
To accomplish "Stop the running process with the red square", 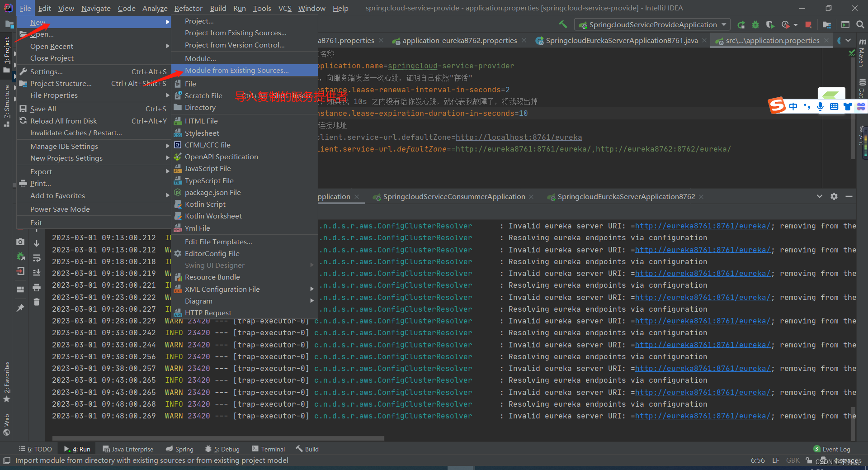I will click(808, 24).
